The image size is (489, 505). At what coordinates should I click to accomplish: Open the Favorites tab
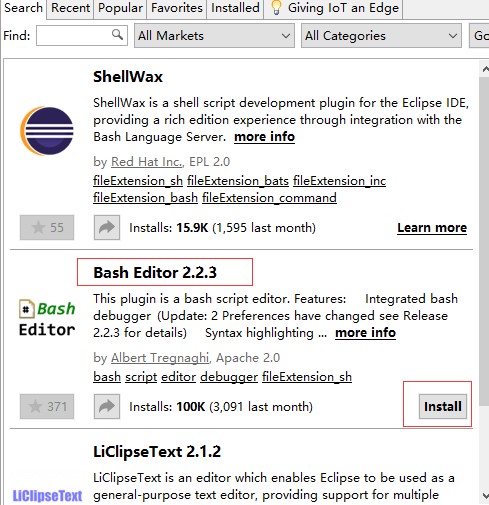177,8
